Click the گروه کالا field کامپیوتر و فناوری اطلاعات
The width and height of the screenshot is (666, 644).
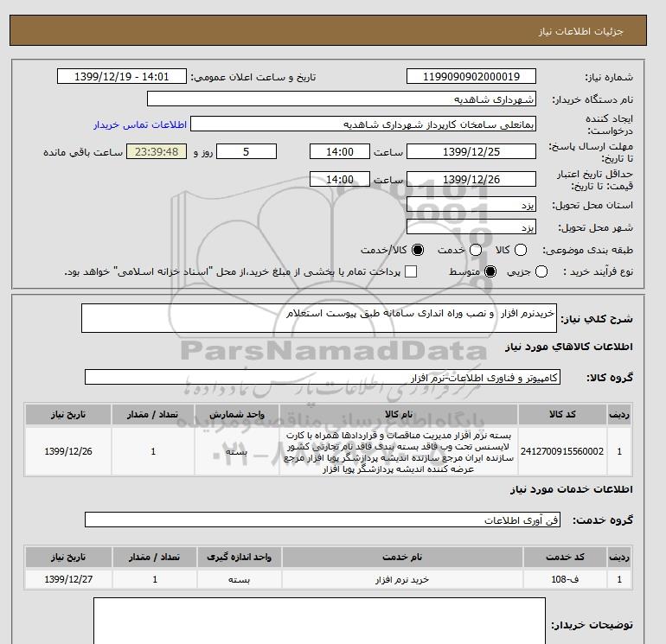pos(323,377)
